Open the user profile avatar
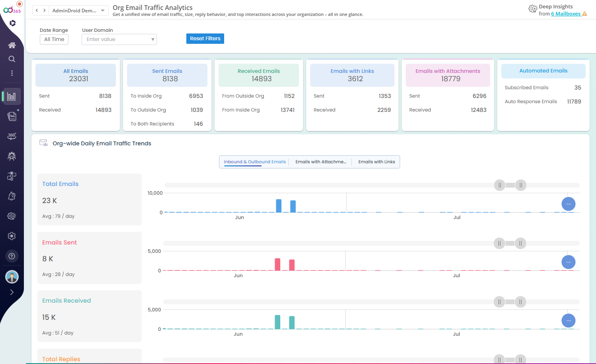This screenshot has height=364, width=596. [x=12, y=277]
